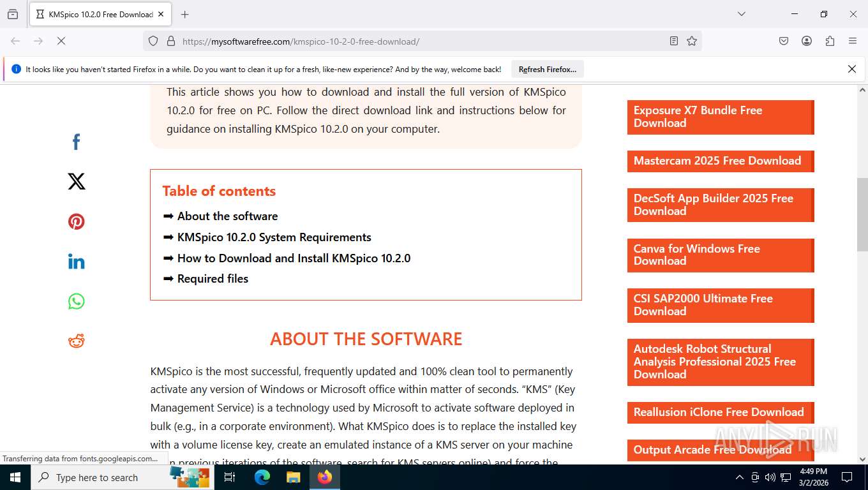
Task: Open extensions puzzle icon
Action: 830,41
